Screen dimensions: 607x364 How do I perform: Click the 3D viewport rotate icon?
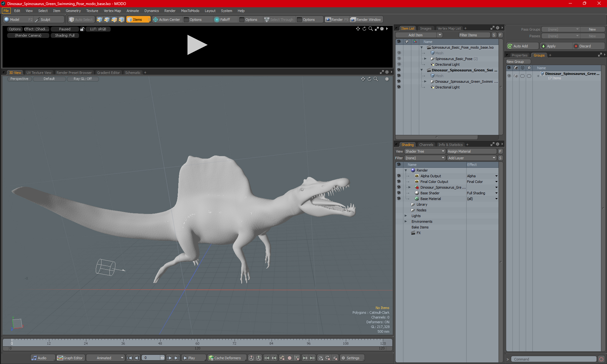click(x=369, y=79)
